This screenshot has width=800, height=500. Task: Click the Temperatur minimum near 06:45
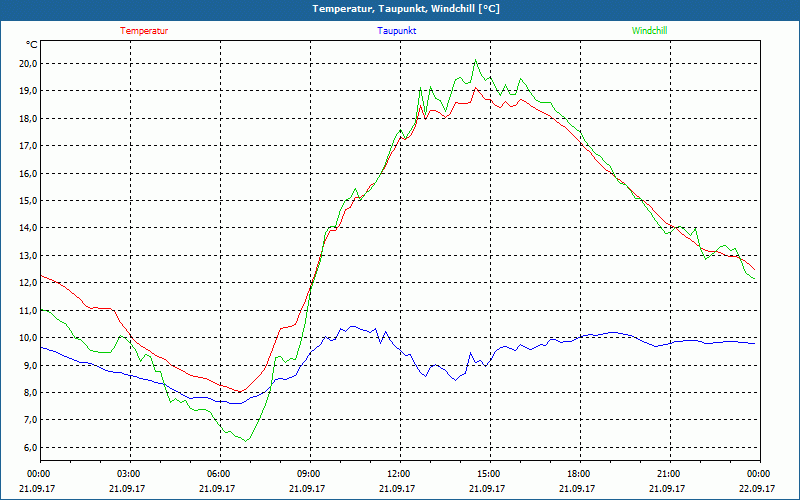(240, 392)
